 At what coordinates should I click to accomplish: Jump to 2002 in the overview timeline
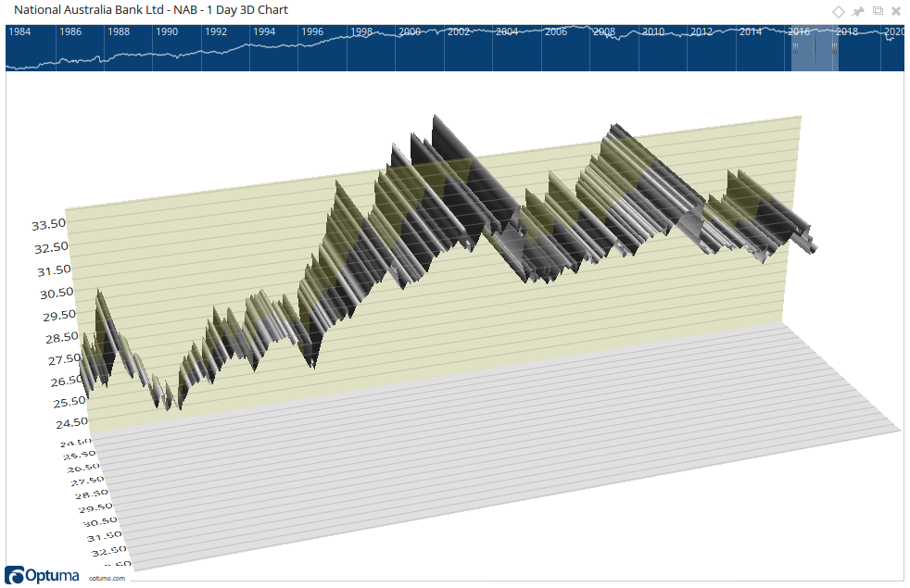459,31
